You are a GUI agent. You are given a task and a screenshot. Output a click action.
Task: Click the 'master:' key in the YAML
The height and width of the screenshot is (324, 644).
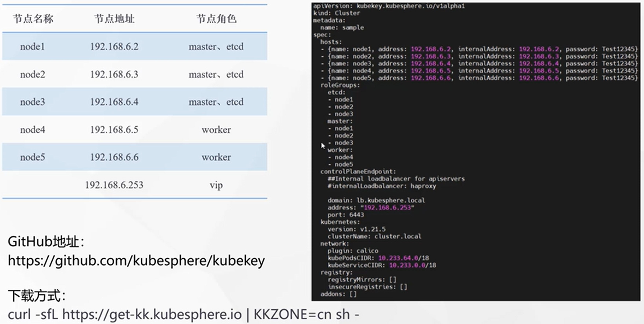tap(340, 121)
